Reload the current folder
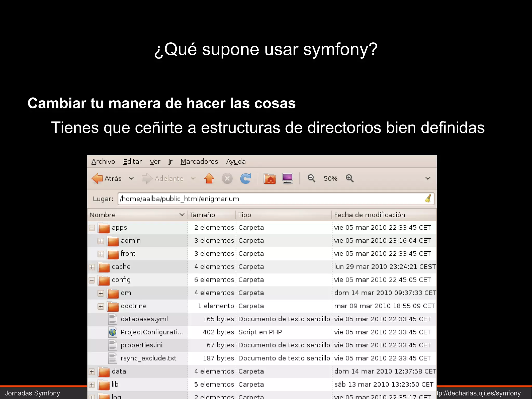The height and width of the screenshot is (399, 532). click(x=245, y=179)
